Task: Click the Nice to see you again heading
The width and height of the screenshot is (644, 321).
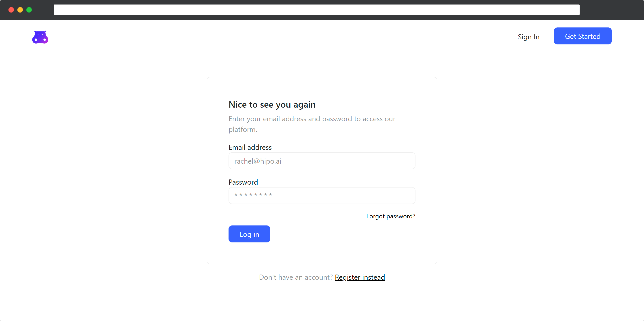Action: pos(272,105)
